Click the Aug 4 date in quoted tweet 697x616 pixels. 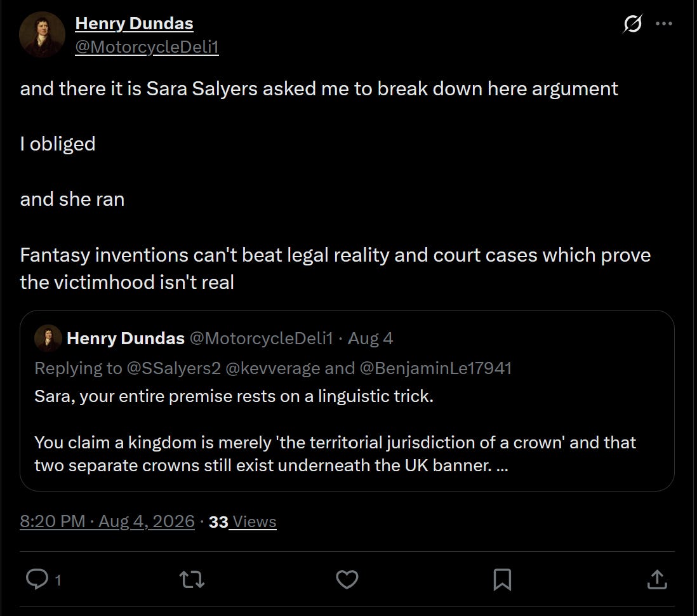(x=370, y=338)
